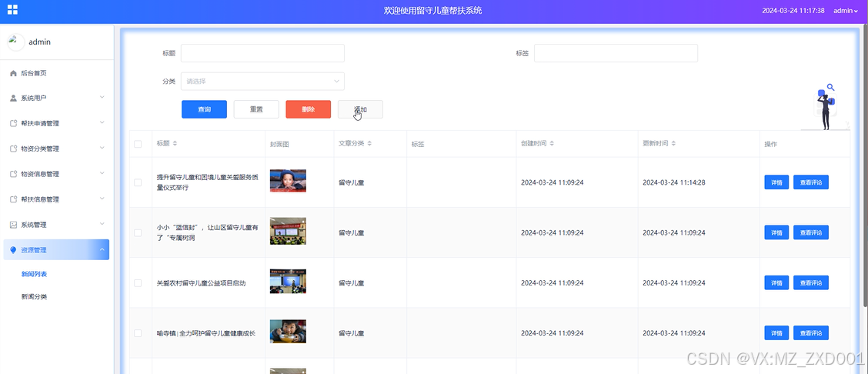Click the icon beside 帮扶申请管理
Screen dimensions: 868x374
[13, 123]
